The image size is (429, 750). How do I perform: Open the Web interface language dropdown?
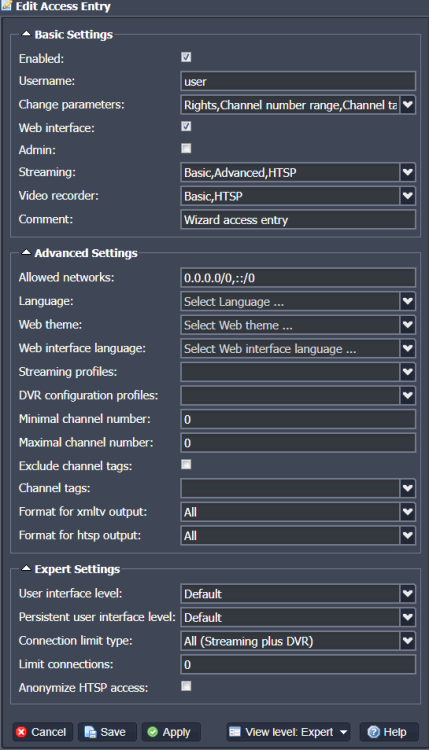coord(407,348)
